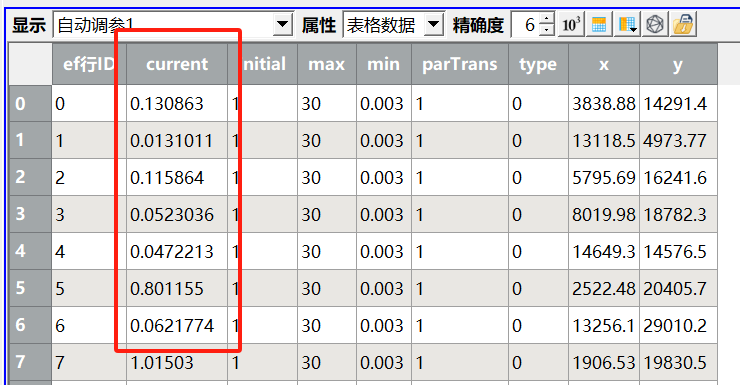Click y cell 20405.7
This screenshot has height=385, width=740.
coord(678,288)
